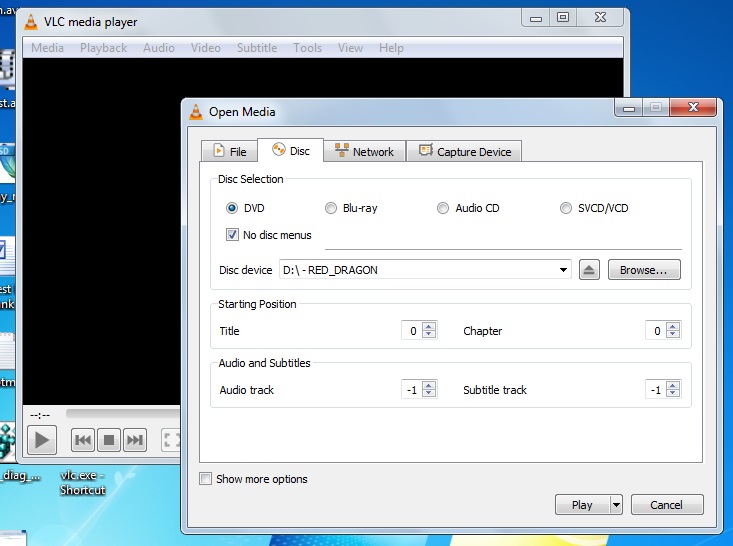This screenshot has width=733, height=546.
Task: Open the Audio menu in VLC
Action: coord(158,48)
